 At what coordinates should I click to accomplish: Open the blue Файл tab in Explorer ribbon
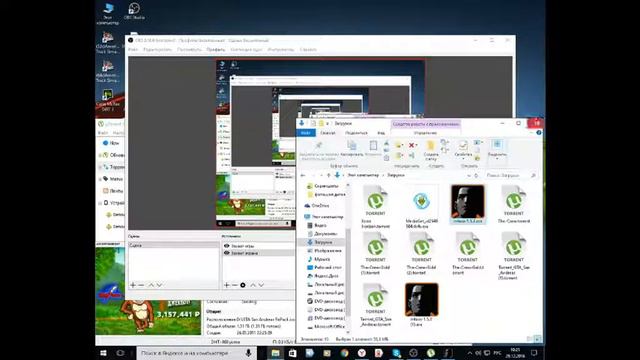coord(306,133)
